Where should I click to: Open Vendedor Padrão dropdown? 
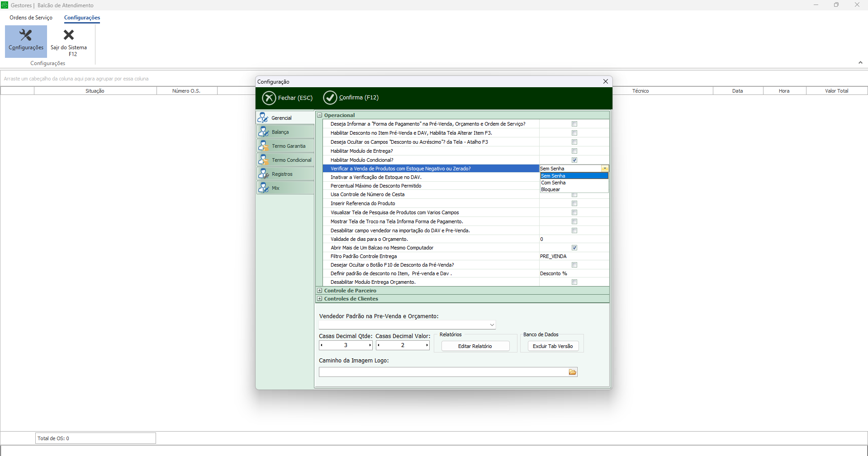click(492, 325)
